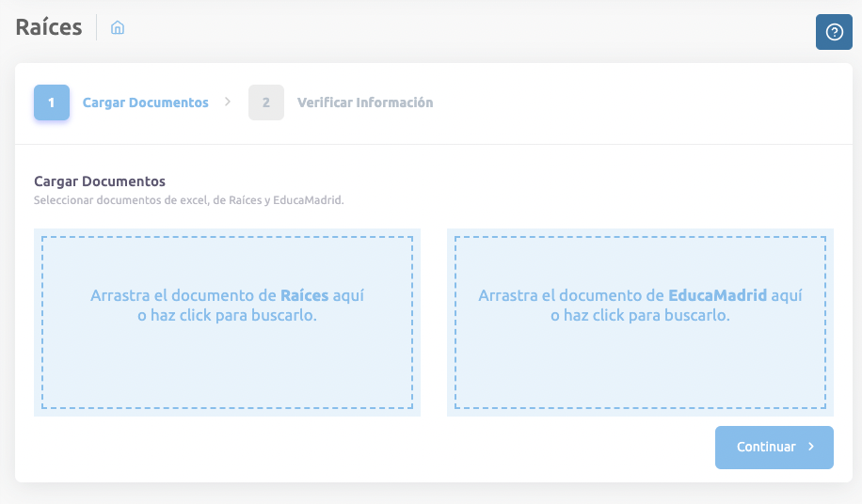The width and height of the screenshot is (862, 504).
Task: Click the step 2 number badge
Action: click(x=266, y=102)
